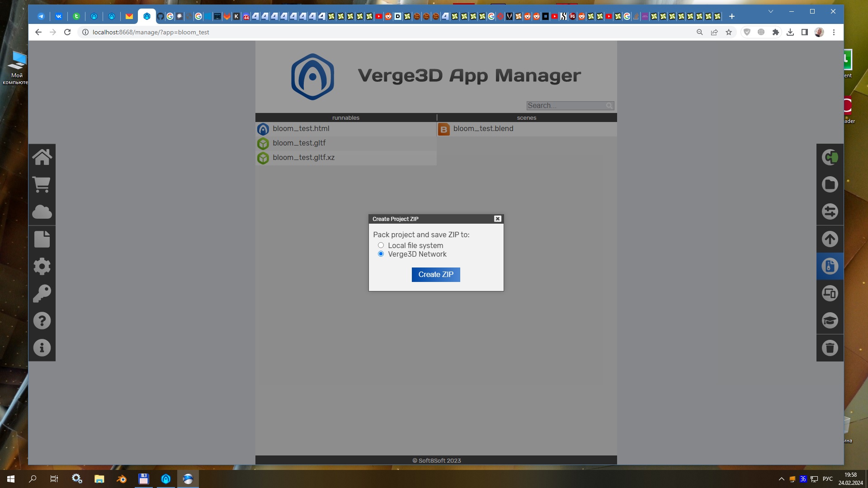
Task: Click the search magnifier icon in search box
Action: tap(609, 106)
